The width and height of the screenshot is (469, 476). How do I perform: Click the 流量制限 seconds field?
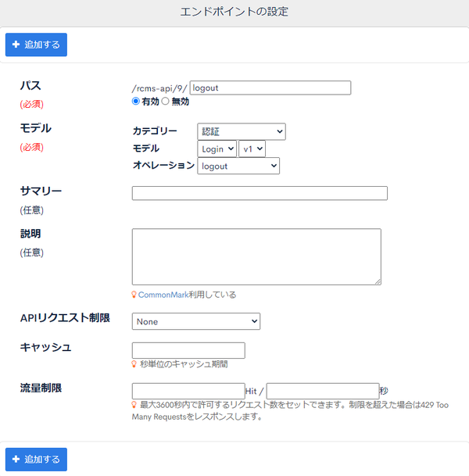click(x=323, y=391)
